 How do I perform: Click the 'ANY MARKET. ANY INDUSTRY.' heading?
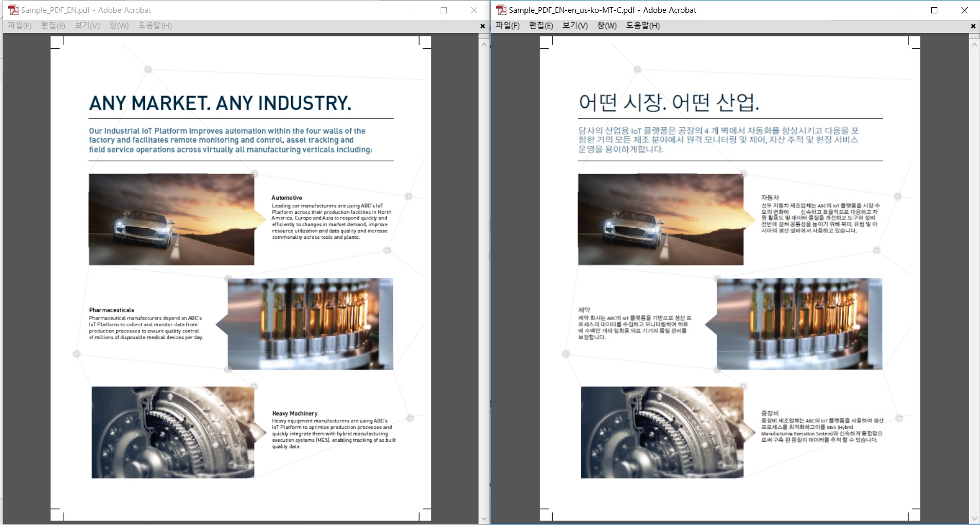[220, 103]
